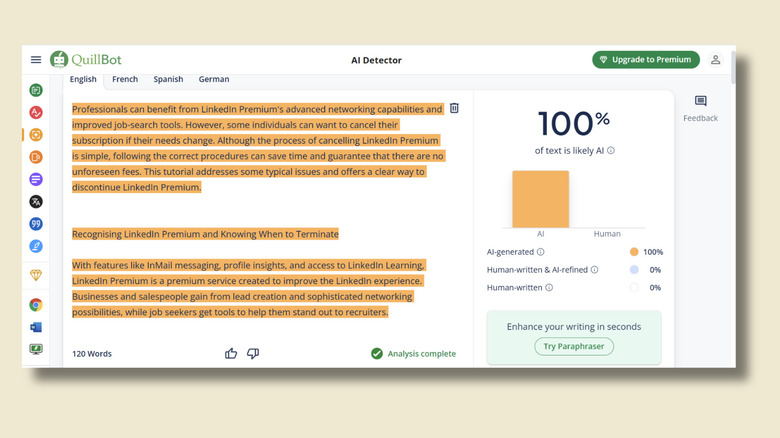Select the AI Detector sidebar icon
The height and width of the screenshot is (438, 780).
tap(36, 135)
